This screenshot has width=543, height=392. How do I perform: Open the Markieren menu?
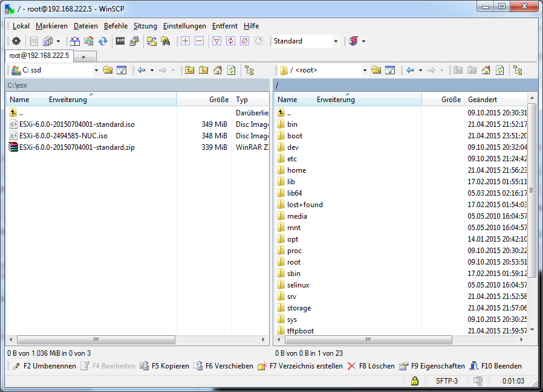point(51,26)
